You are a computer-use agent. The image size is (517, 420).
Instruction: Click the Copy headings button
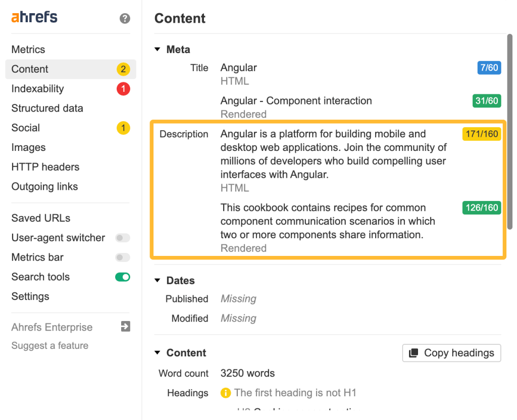(451, 353)
